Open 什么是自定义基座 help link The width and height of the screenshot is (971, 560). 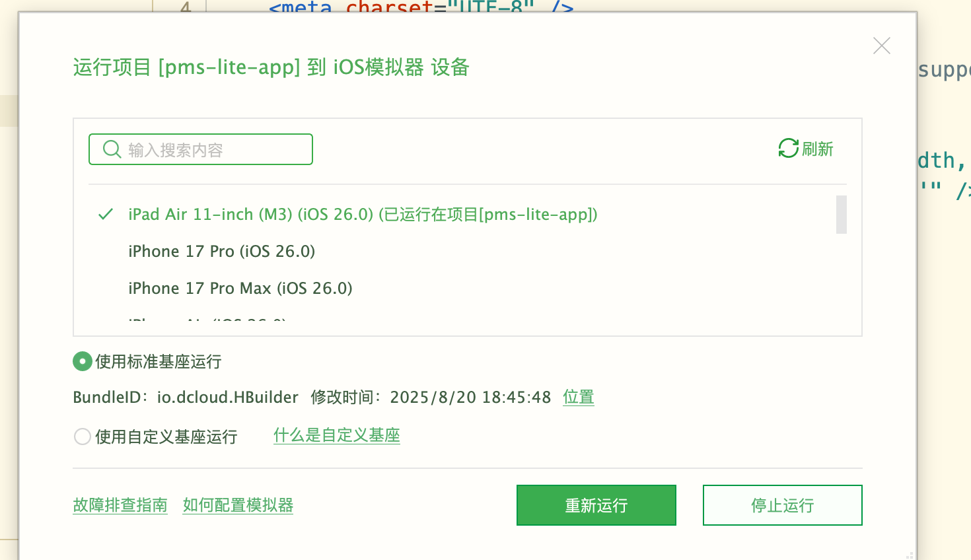[337, 435]
